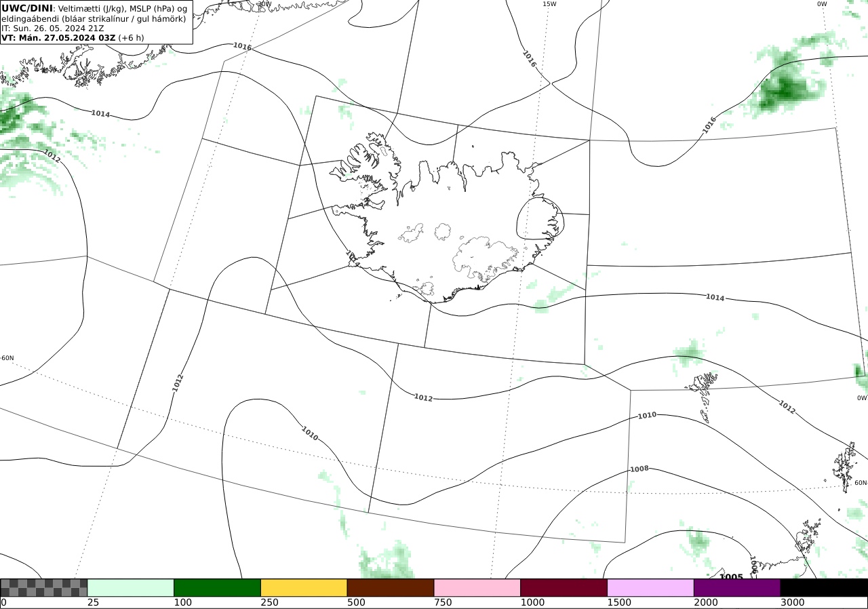Viewport: 868px width, 609px height.
Task: Click the bold 1005 pressure label
Action: [731, 576]
